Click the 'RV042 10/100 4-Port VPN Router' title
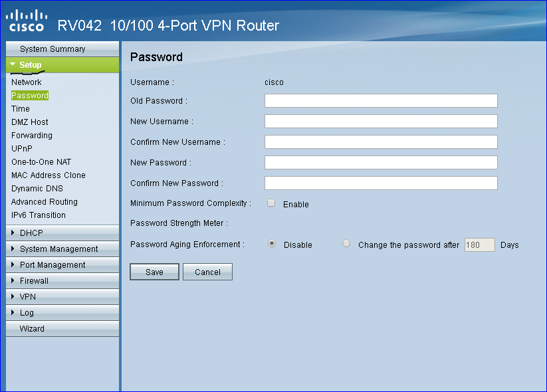547x392 pixels. [168, 25]
